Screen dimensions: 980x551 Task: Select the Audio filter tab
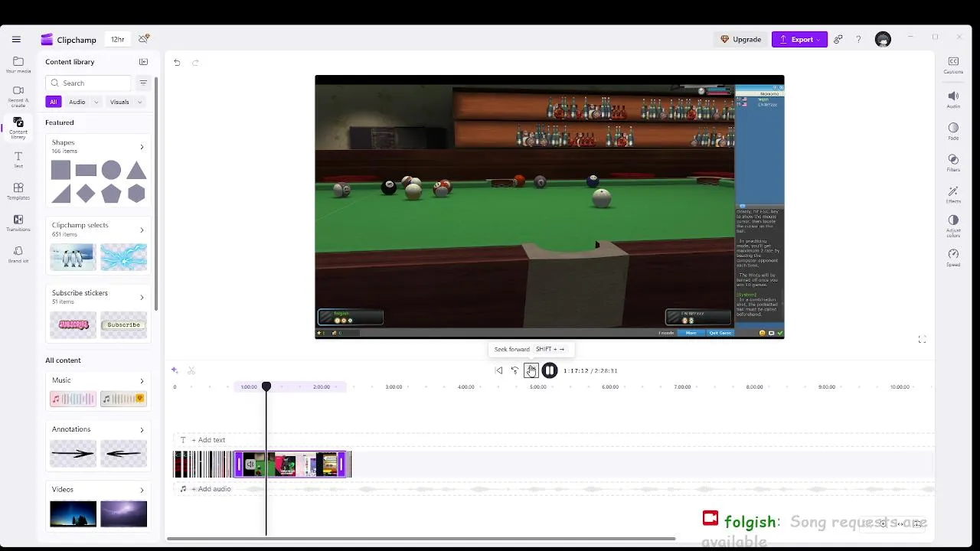77,102
